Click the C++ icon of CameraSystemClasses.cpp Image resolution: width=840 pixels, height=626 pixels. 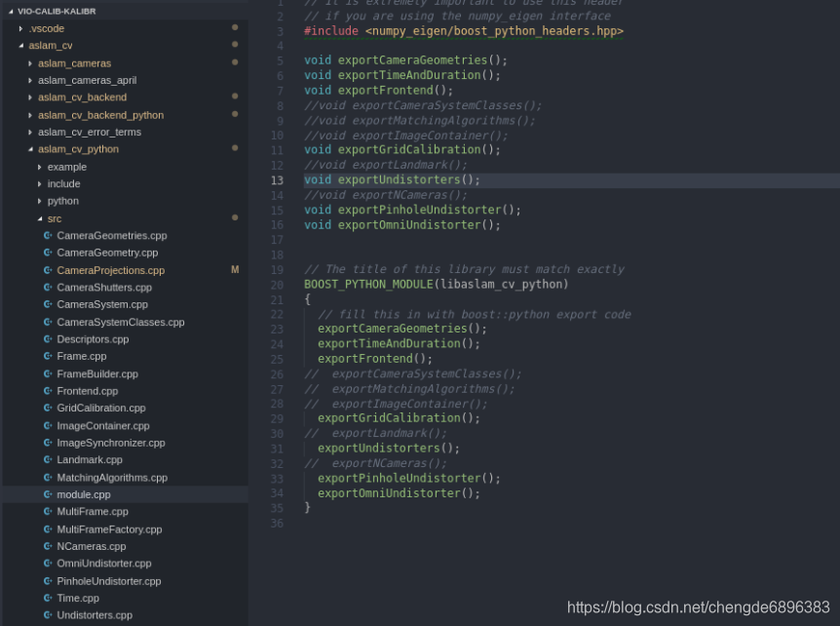click(x=48, y=322)
